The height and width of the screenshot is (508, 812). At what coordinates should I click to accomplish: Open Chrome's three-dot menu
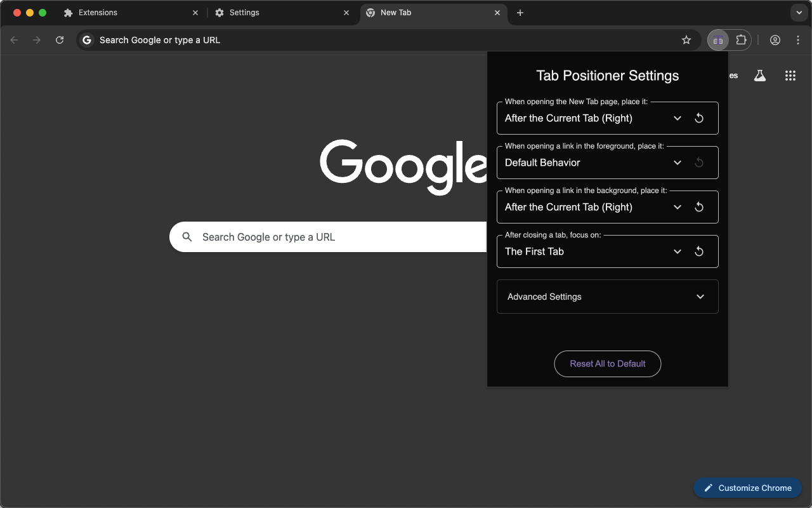(798, 39)
